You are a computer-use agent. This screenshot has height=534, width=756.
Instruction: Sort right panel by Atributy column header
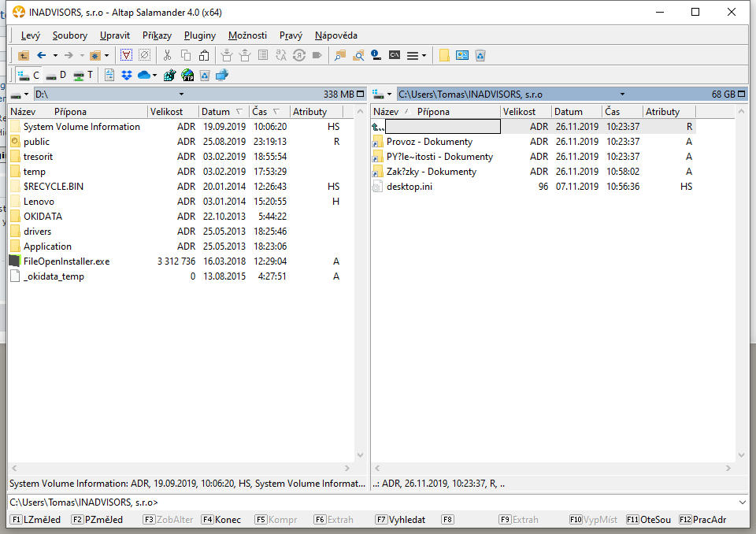point(669,111)
